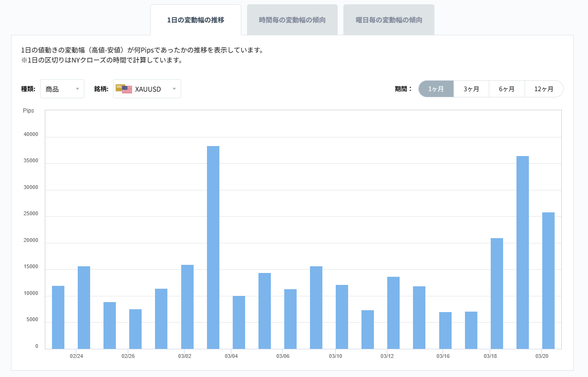Click the second-tallest bar near 03/20
The width and height of the screenshot is (588, 377).
(523, 248)
